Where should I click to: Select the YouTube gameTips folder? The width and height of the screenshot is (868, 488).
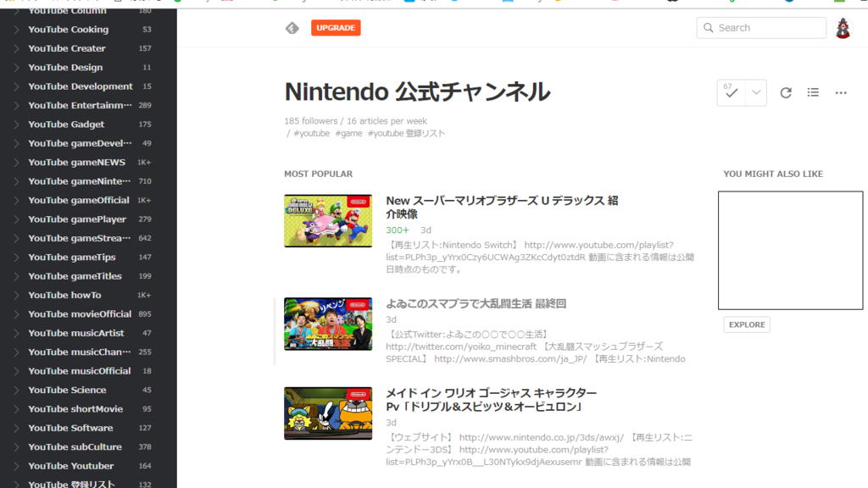[72, 258]
